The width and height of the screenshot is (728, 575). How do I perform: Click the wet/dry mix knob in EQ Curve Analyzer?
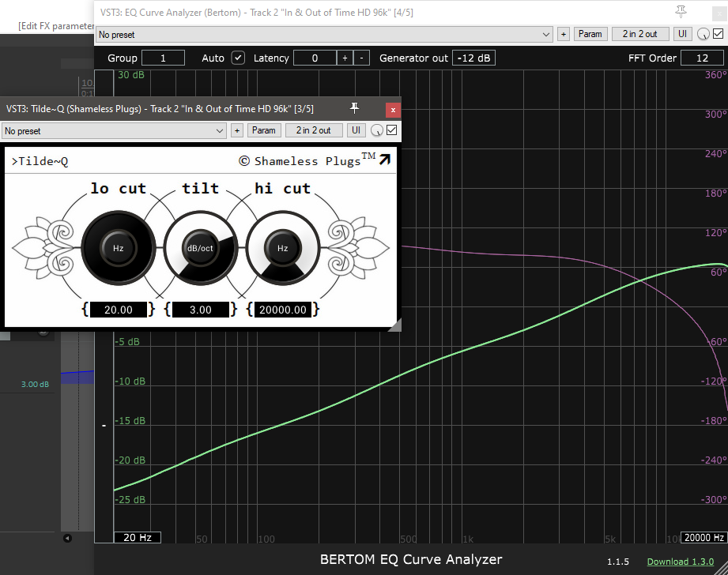coord(703,34)
